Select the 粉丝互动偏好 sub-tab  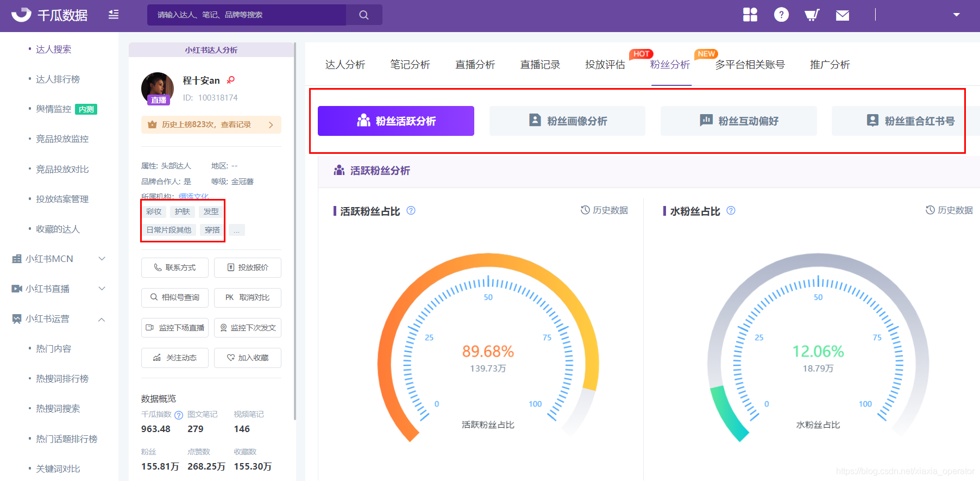739,121
